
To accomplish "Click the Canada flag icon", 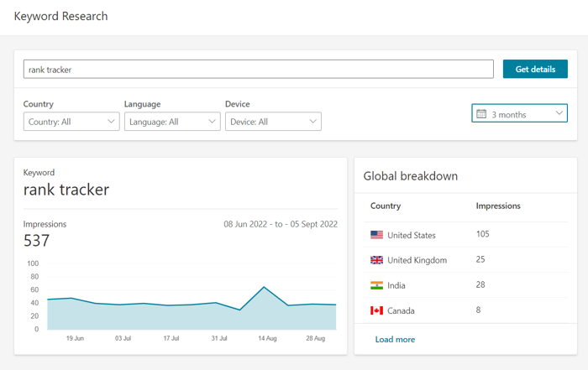I will click(376, 310).
